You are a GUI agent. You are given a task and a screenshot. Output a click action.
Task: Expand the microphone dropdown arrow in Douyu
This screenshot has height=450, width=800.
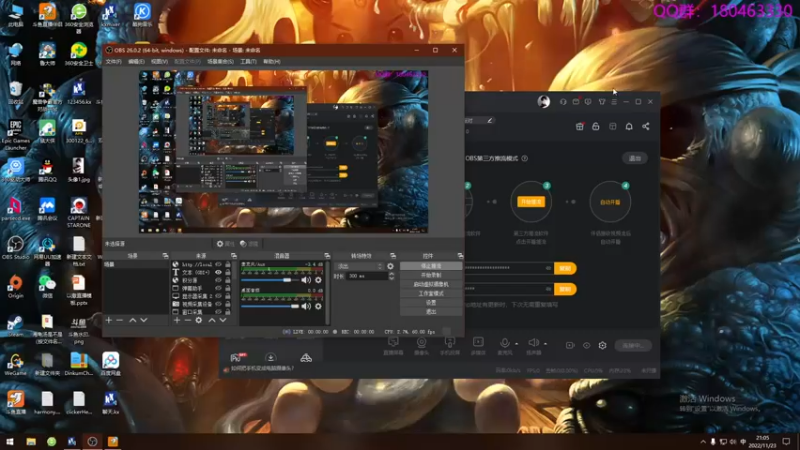pyautogui.click(x=516, y=344)
